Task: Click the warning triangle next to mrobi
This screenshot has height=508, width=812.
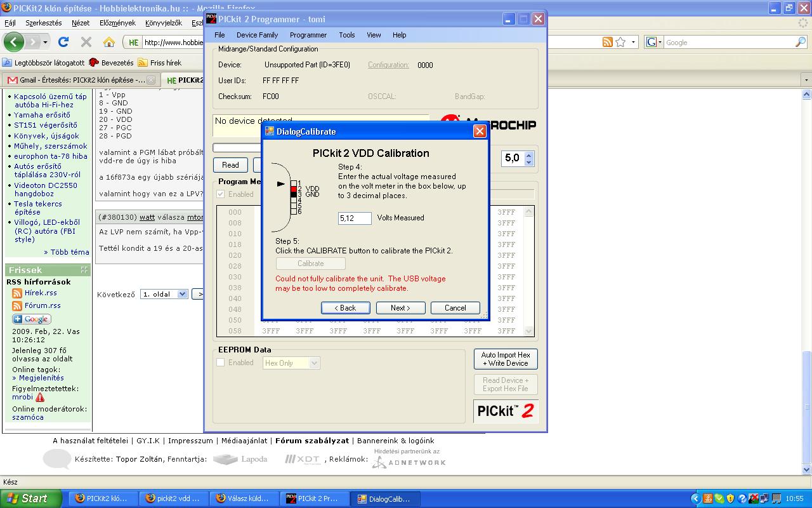Action: pyautogui.click(x=40, y=398)
